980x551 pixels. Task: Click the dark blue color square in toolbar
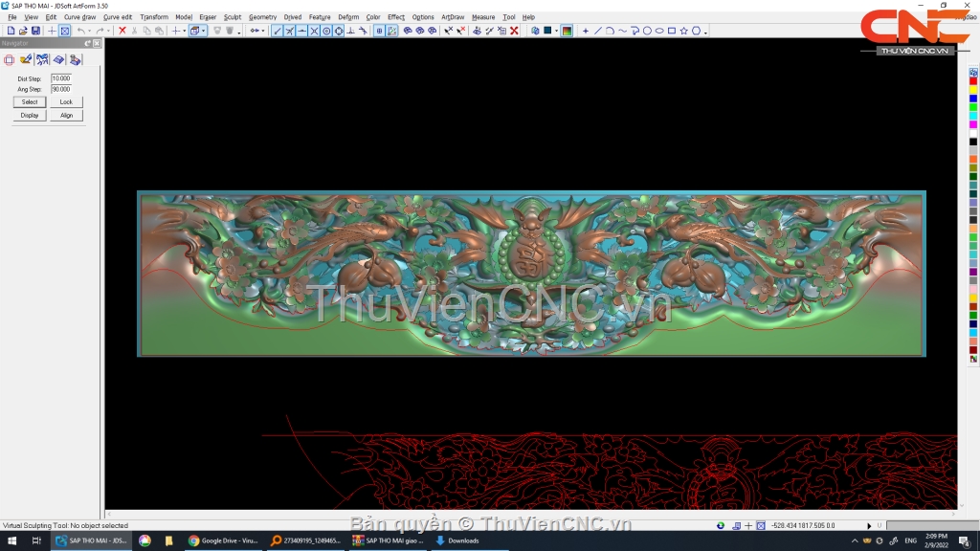coord(547,30)
